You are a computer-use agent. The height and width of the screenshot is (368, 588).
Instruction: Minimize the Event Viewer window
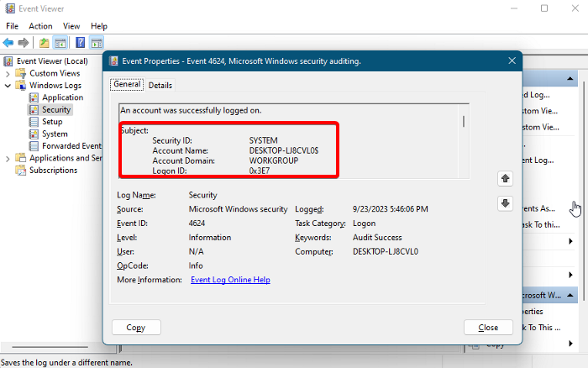(514, 8)
